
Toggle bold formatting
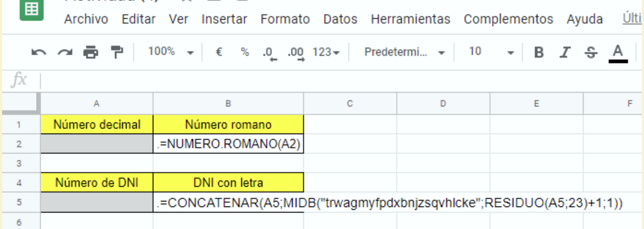539,52
